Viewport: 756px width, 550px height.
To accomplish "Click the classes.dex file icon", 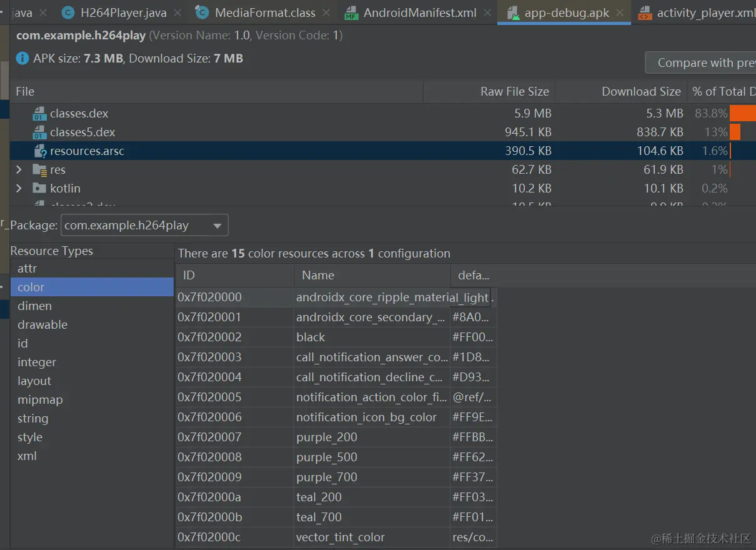I will [x=39, y=114].
